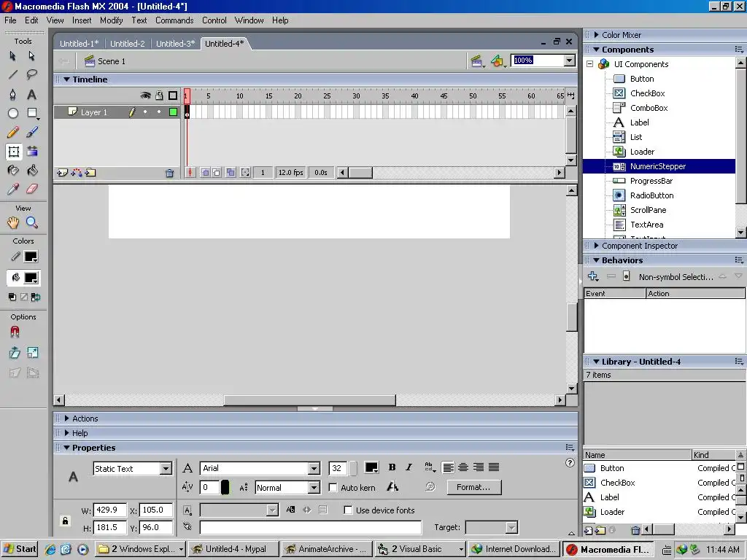The height and width of the screenshot is (560, 747).
Task: Select the Subselection tool
Action: pos(32,55)
